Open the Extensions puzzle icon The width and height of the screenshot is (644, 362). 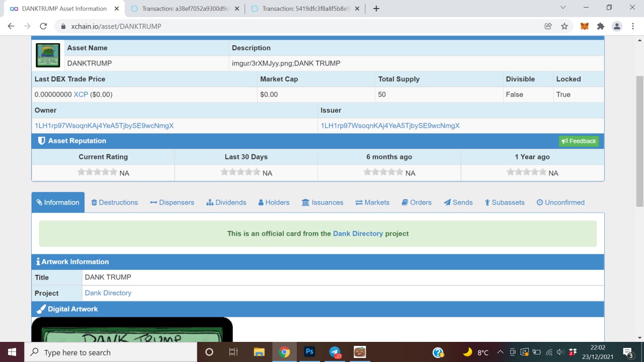tap(600, 26)
